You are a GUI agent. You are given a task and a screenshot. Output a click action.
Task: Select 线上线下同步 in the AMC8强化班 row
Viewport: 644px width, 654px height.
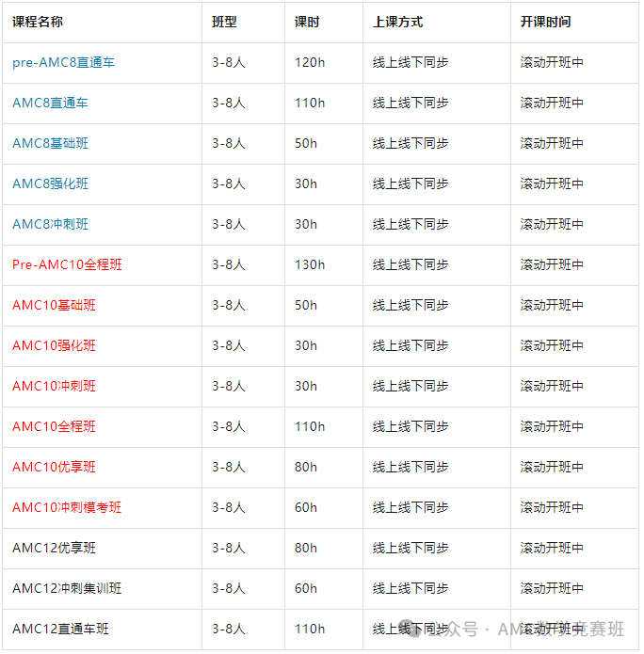click(x=411, y=183)
